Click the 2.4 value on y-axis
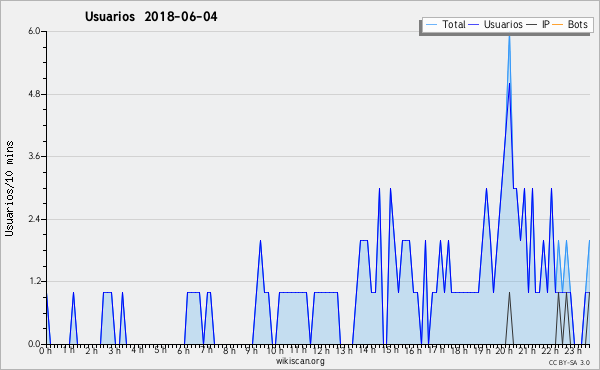Viewport: 600px width, 370px height. [34, 219]
